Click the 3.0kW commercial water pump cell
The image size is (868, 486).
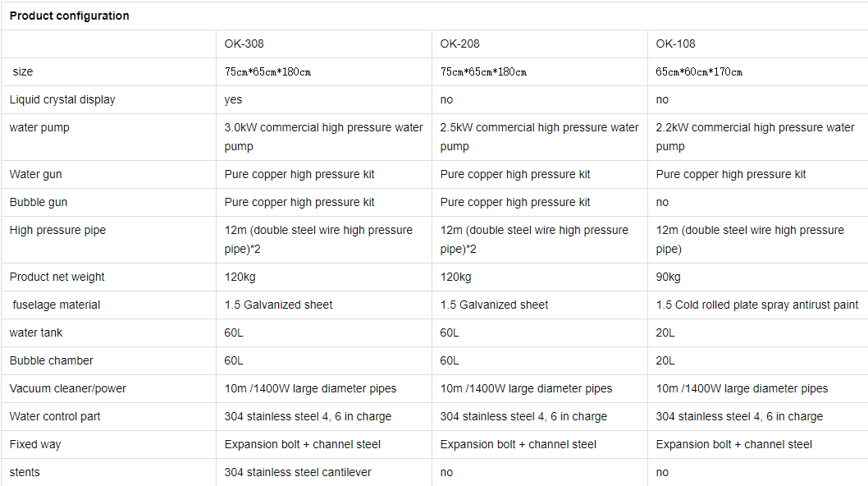pyautogui.click(x=324, y=136)
